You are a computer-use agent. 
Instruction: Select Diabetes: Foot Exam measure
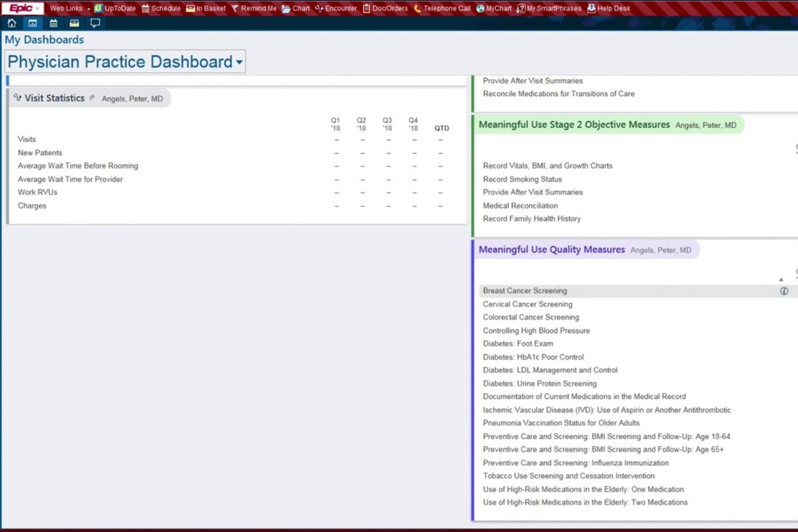[x=518, y=344]
